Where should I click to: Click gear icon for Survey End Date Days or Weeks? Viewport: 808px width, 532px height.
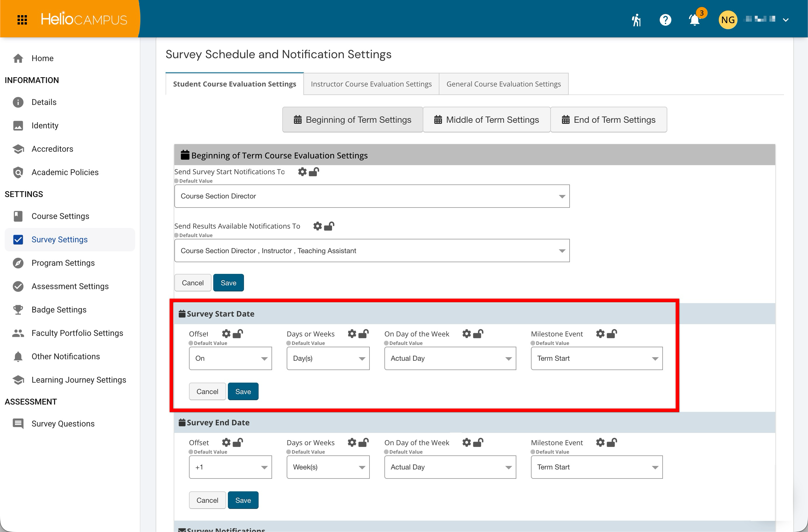352,443
